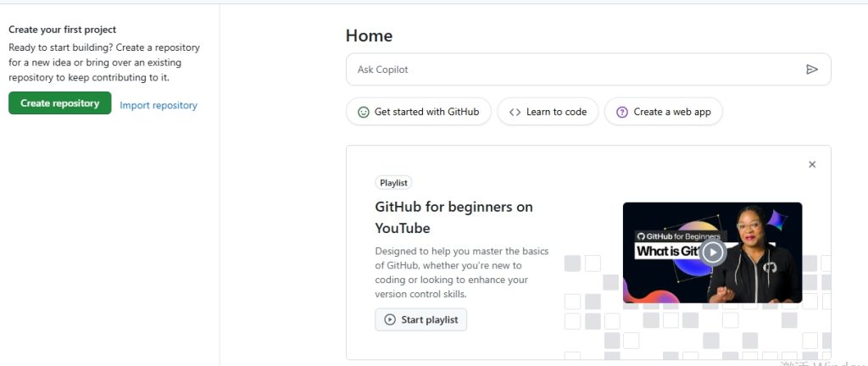Click the code brackets icon on Learn to code
The image size is (868, 366).
(x=515, y=112)
